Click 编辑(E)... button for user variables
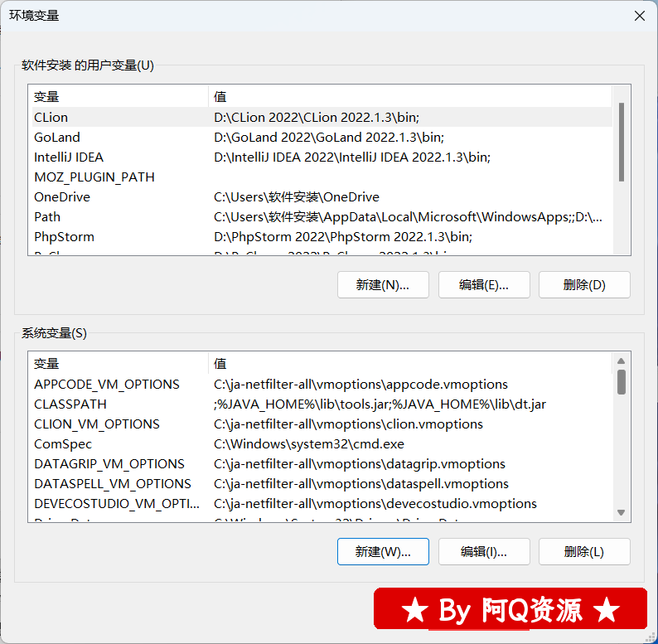 (x=484, y=284)
